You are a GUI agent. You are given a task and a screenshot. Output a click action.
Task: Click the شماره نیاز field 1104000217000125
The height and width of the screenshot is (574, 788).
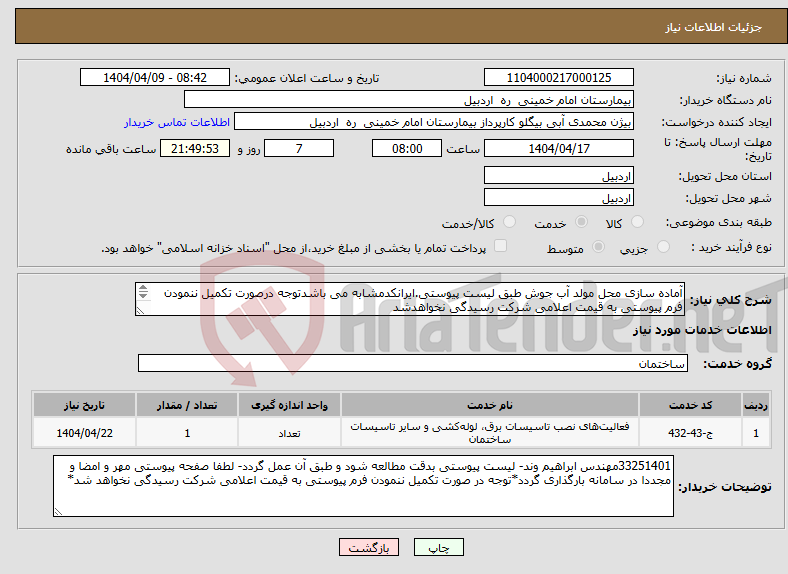tap(559, 77)
